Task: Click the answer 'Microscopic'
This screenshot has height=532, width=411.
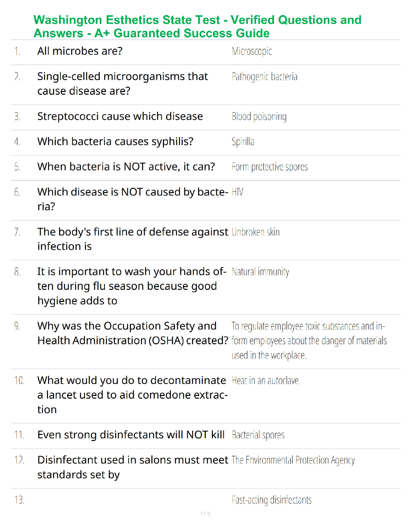Action: (x=252, y=51)
